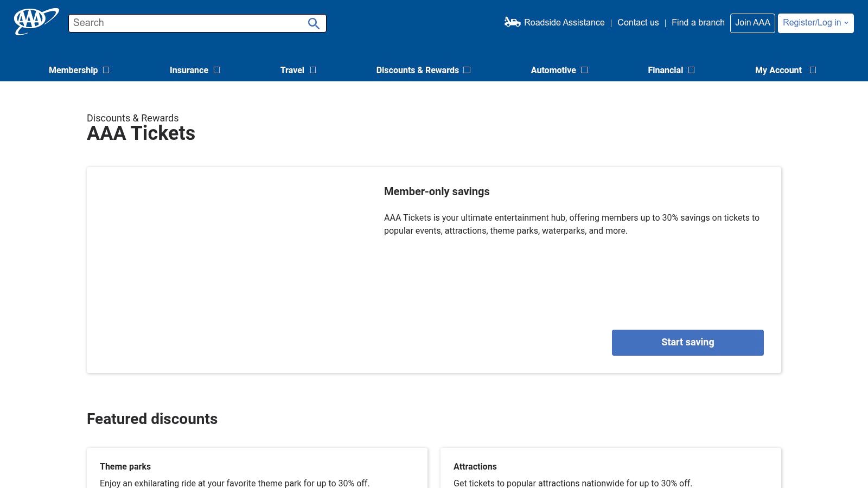Click the search magnifier icon
The width and height of the screenshot is (868, 488).
click(314, 23)
